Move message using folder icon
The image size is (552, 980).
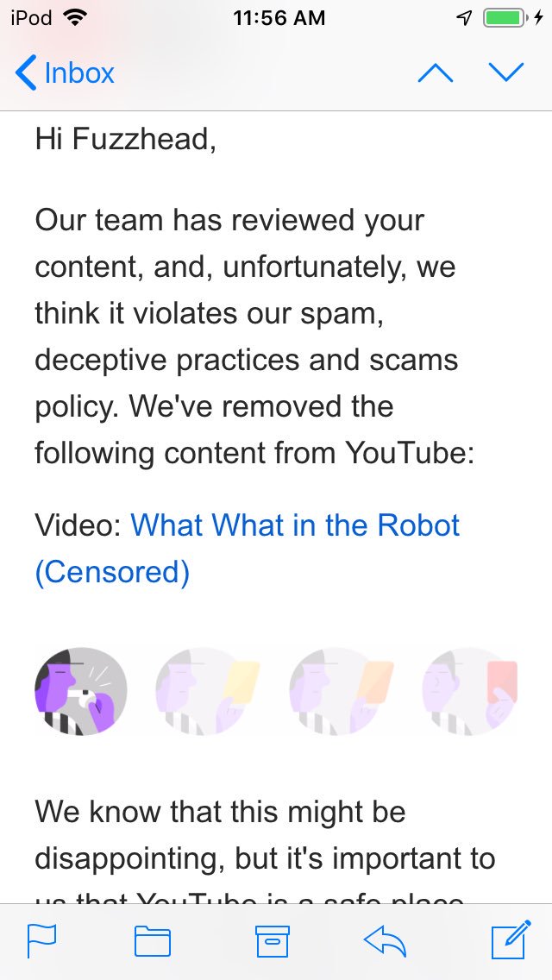pyautogui.click(x=153, y=941)
